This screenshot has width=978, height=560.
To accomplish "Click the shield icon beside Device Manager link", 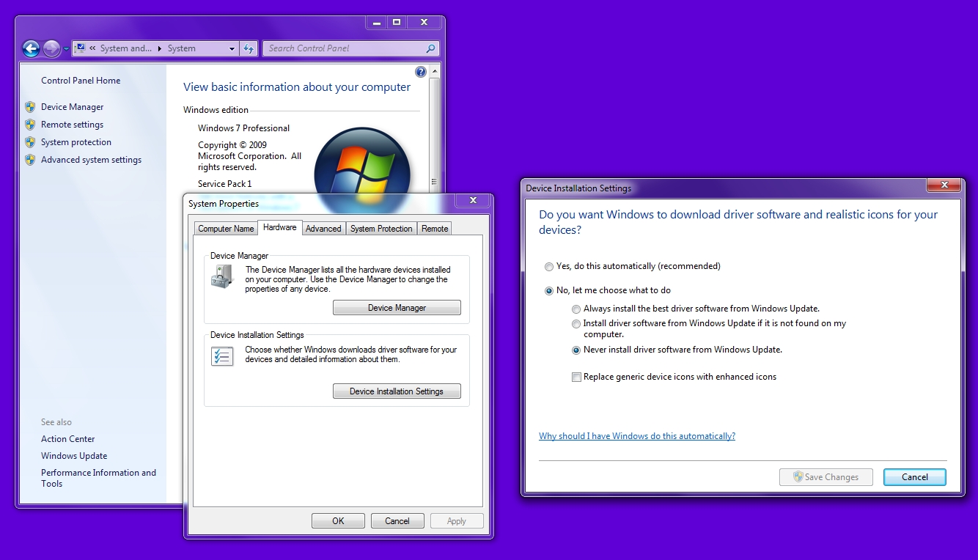I will pos(30,107).
